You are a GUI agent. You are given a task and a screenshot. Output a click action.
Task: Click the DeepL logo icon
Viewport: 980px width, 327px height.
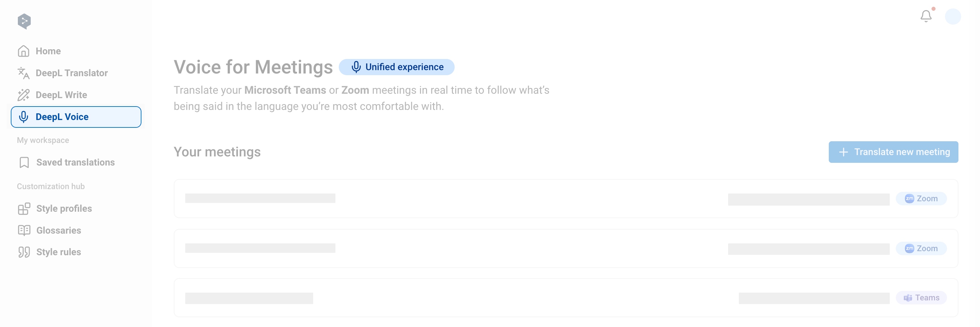pyautogui.click(x=24, y=21)
